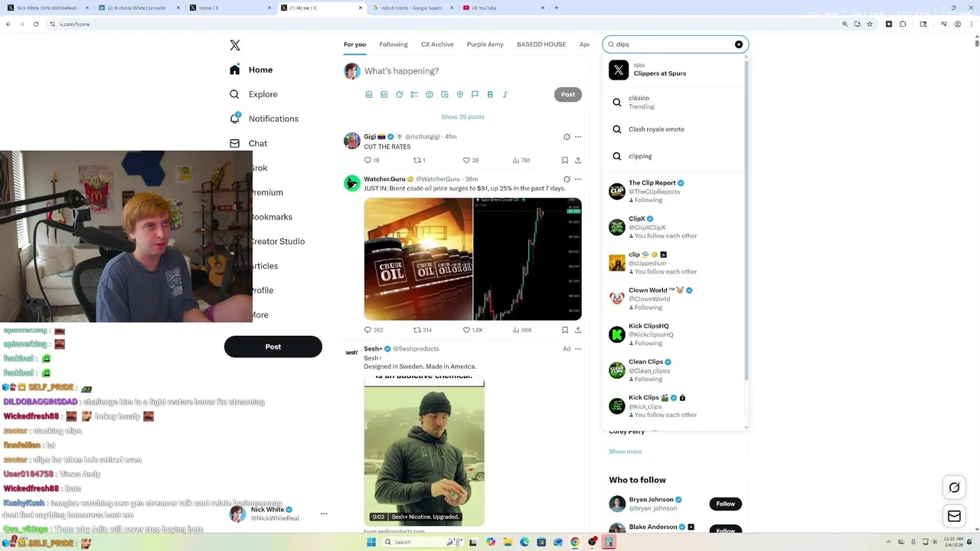980x551 pixels.
Task: Select clásico trending suggestion
Action: tap(673, 103)
